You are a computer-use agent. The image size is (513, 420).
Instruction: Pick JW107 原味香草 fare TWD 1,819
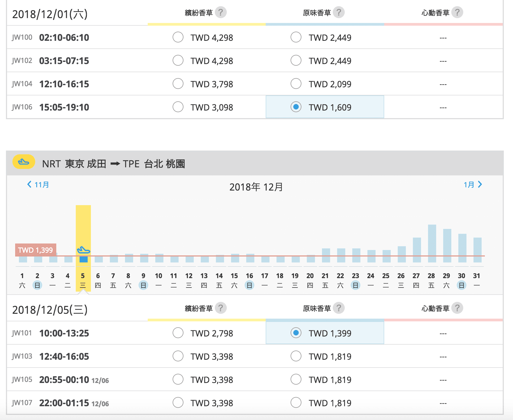click(x=296, y=403)
